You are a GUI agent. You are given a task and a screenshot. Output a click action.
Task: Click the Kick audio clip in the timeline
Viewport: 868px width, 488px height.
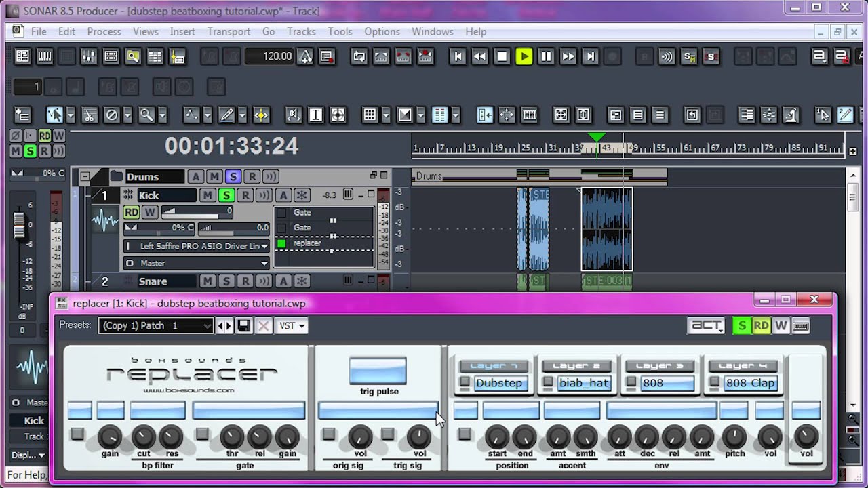pos(606,229)
